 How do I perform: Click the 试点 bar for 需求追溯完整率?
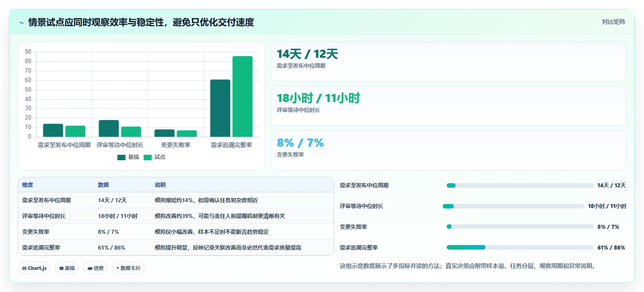click(x=243, y=97)
